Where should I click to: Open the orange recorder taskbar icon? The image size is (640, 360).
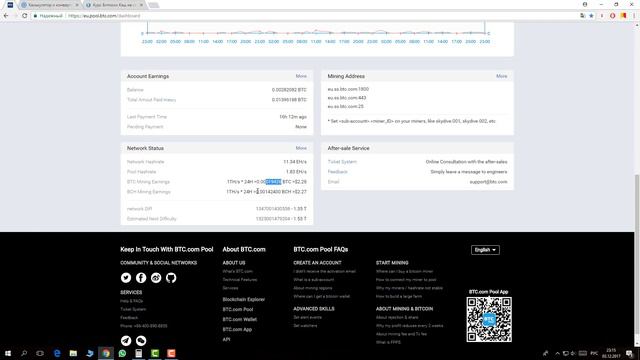[x=171, y=353]
